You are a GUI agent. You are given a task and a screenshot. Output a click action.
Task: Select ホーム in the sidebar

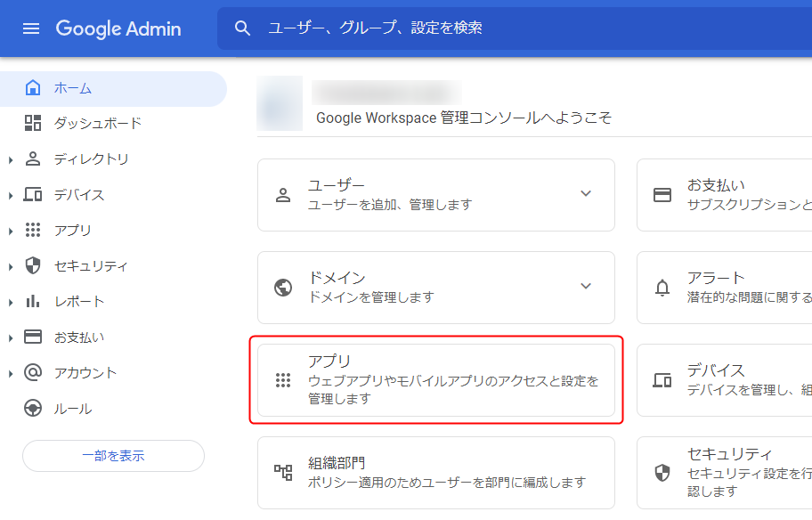pyautogui.click(x=113, y=88)
